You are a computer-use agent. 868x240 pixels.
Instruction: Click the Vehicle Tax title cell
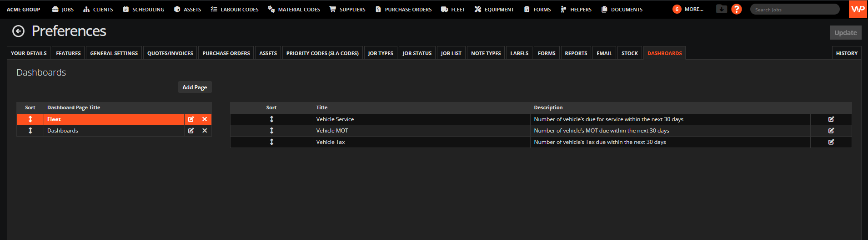tap(421, 142)
